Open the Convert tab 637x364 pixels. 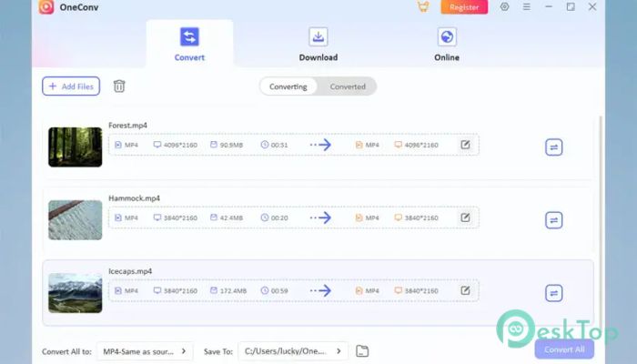coord(189,45)
